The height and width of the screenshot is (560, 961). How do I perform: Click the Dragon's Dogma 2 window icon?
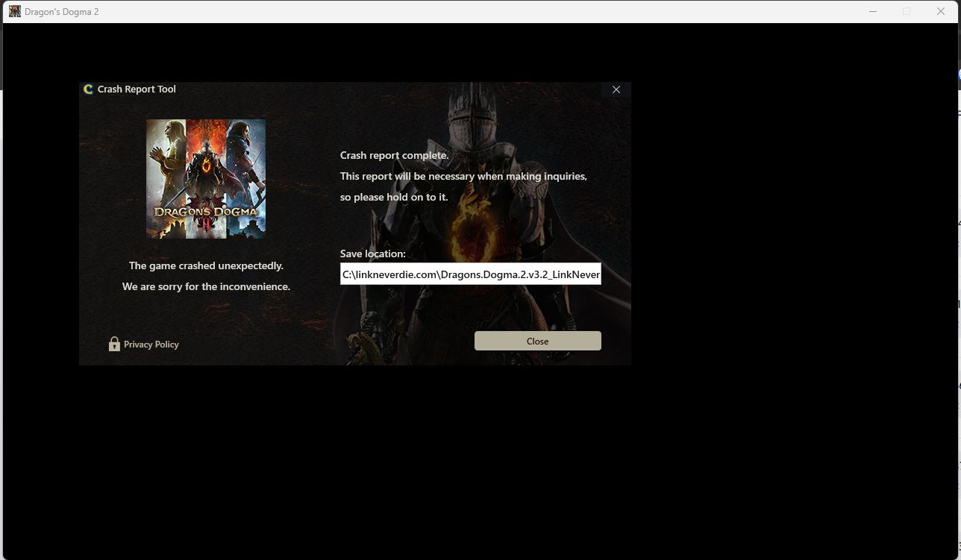[x=14, y=11]
